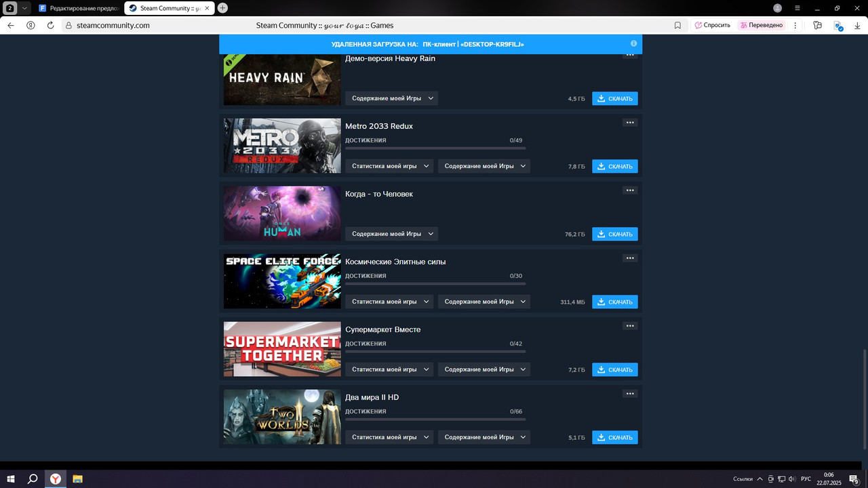Image resolution: width=868 pixels, height=488 pixels.
Task: Click the Спросить assistant button
Action: coord(713,25)
